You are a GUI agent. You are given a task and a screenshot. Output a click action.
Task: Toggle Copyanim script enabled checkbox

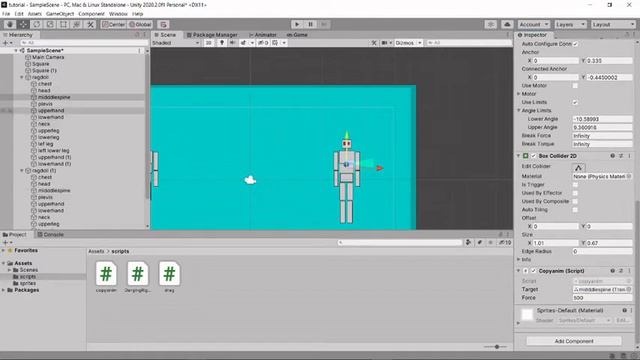(533, 271)
